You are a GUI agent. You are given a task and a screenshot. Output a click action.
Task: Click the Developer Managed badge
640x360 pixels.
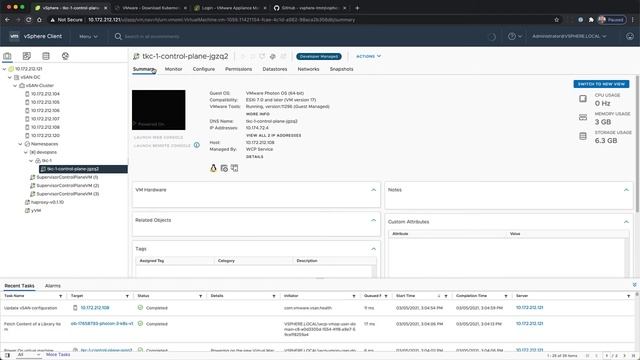tap(319, 56)
